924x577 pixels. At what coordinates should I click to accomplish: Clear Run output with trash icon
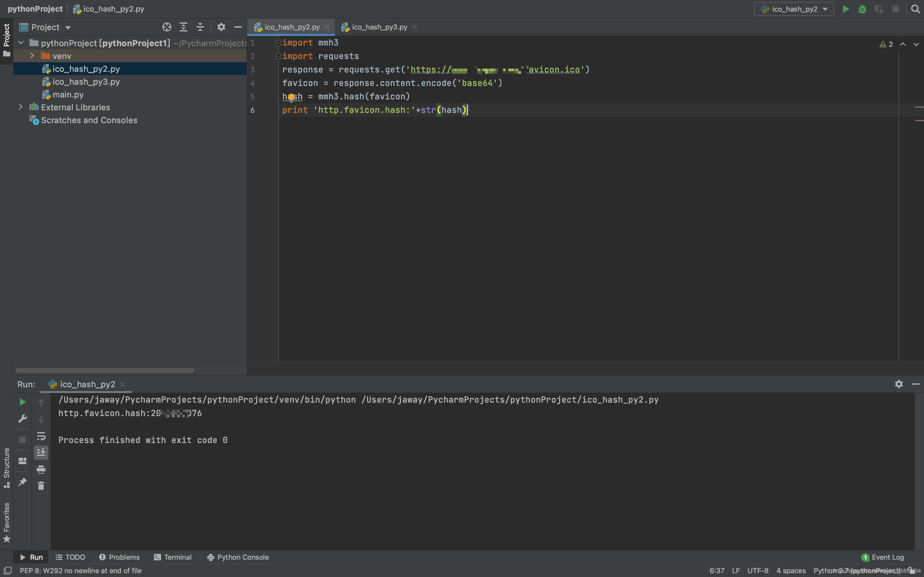tap(41, 486)
